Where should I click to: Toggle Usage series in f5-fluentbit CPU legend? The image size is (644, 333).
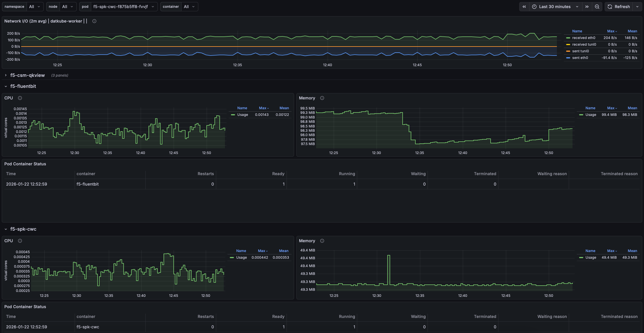[x=243, y=115]
